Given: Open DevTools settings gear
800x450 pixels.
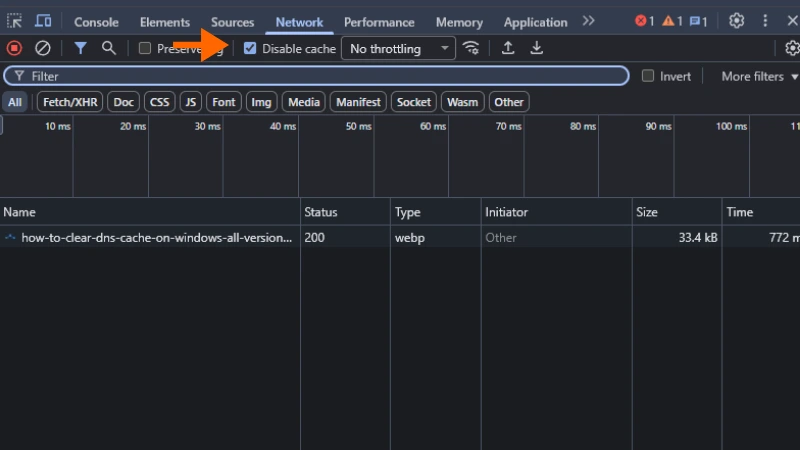Looking at the screenshot, I should 737,21.
